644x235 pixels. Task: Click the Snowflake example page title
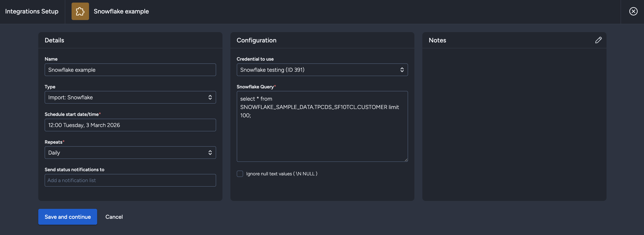pos(121,11)
